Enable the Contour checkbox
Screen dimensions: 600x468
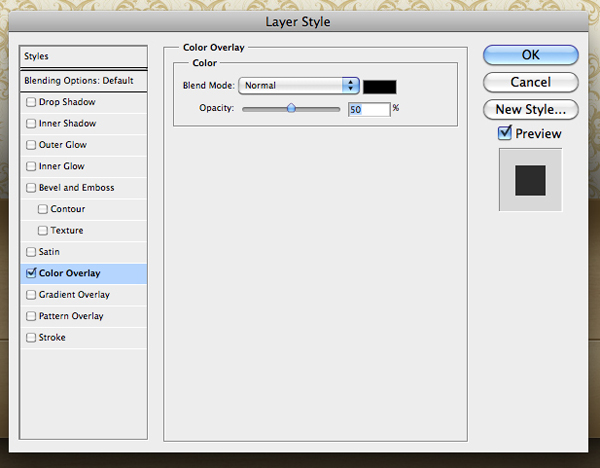[43, 209]
